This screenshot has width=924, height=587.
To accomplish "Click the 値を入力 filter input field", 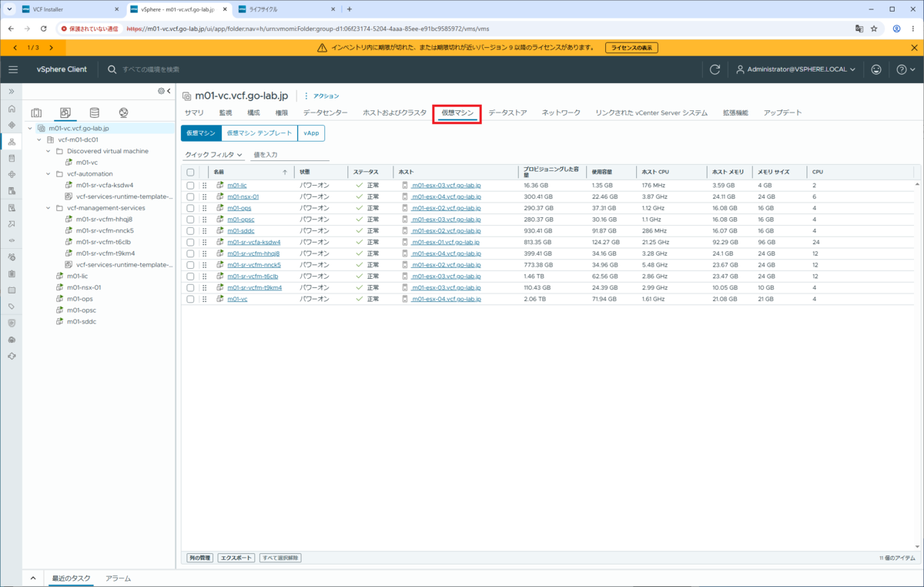I will pyautogui.click(x=290, y=155).
